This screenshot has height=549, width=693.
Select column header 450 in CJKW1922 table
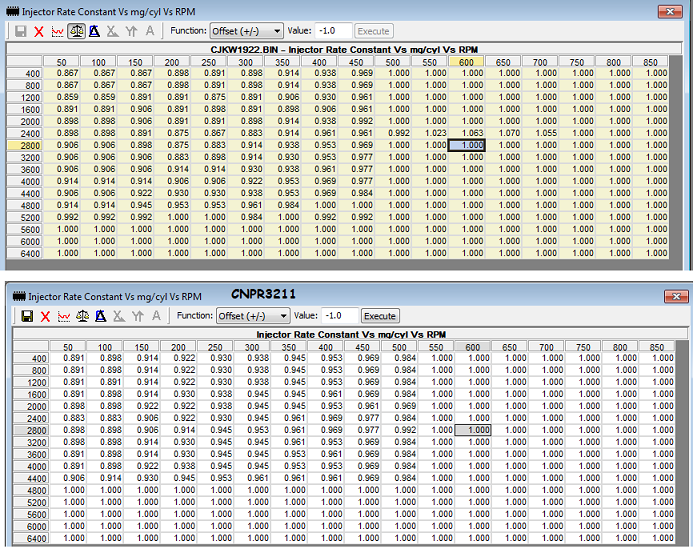pos(355,62)
